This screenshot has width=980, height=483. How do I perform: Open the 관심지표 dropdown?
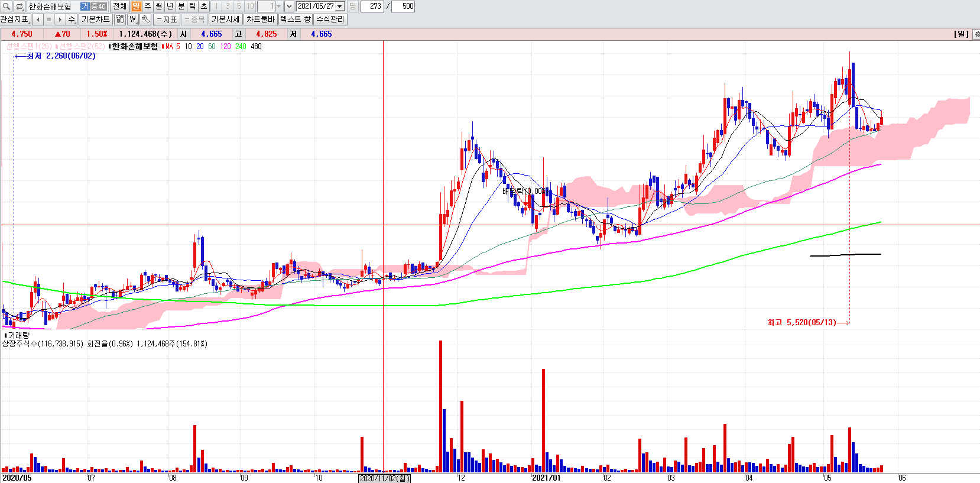tap(14, 20)
